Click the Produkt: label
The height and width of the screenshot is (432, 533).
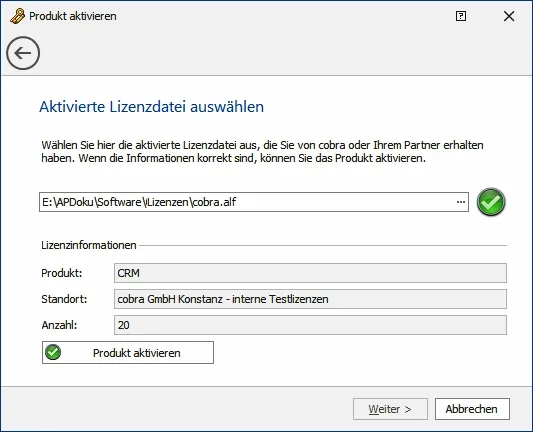pyautogui.click(x=62, y=273)
